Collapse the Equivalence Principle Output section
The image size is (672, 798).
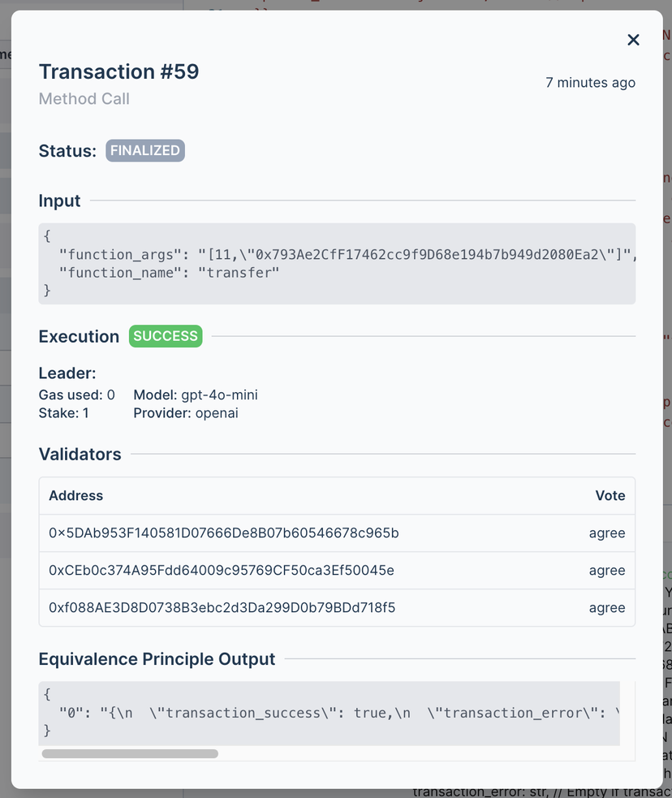point(157,658)
